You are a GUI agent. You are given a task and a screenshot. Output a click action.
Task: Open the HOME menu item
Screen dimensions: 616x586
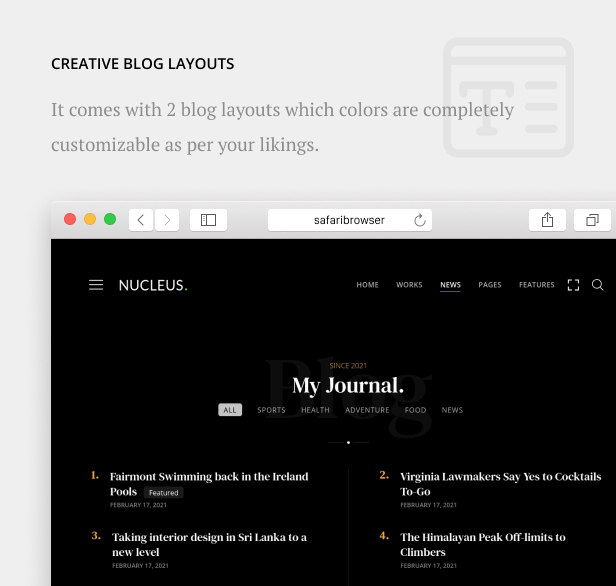pyautogui.click(x=367, y=285)
